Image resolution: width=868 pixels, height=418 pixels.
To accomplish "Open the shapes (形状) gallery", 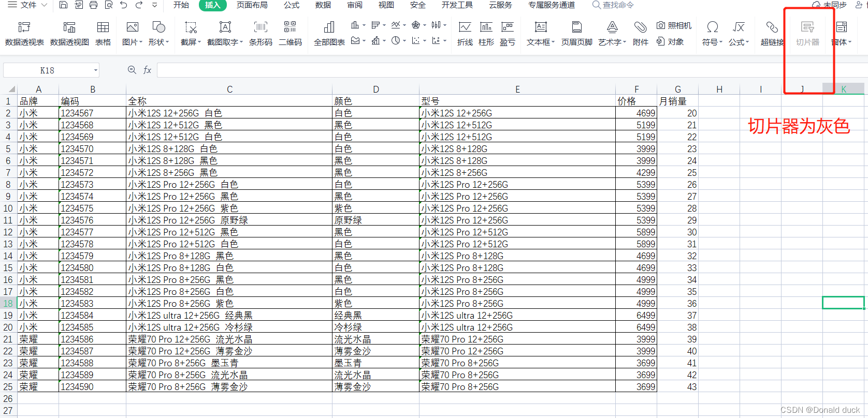I will point(158,34).
